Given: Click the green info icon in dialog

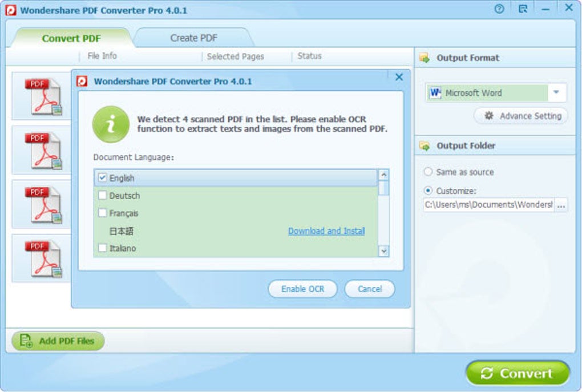Looking at the screenshot, I should coord(111,124).
